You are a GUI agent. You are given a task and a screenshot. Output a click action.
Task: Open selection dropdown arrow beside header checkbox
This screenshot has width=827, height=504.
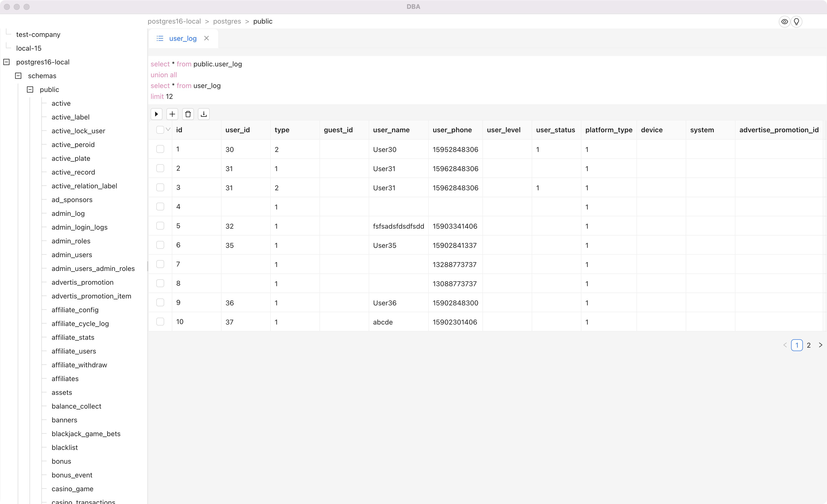point(168,130)
